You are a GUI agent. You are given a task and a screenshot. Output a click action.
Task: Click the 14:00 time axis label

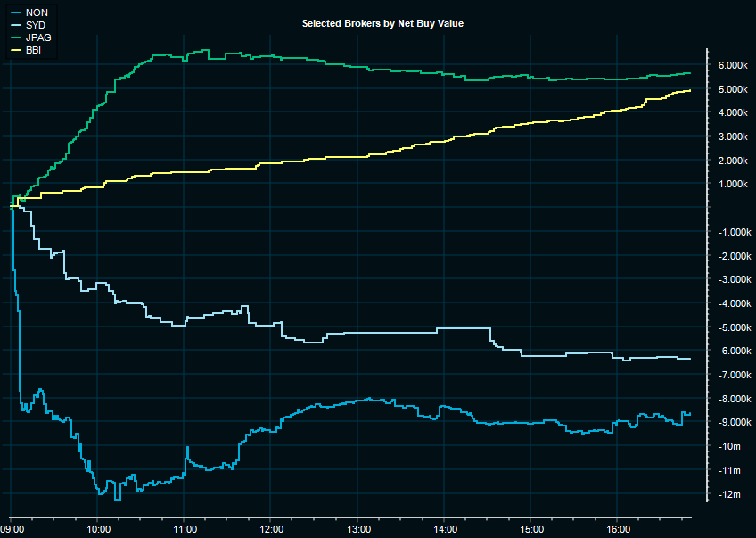443,528
